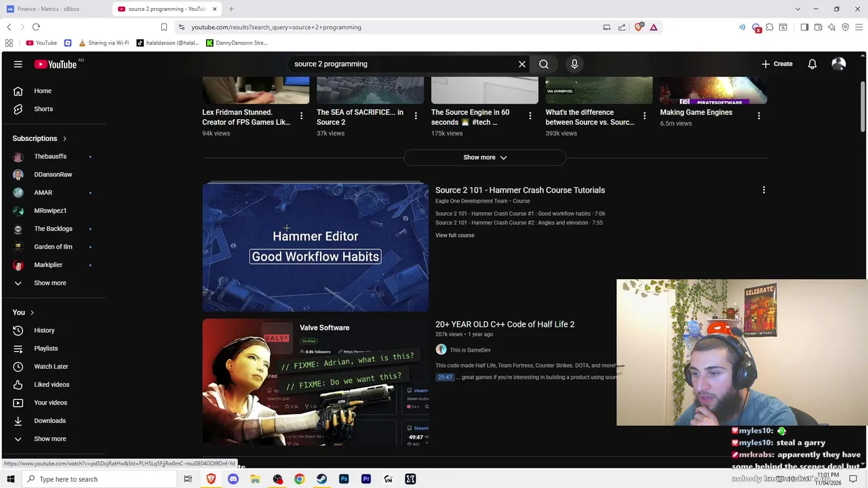Expand shorts shelf with Show more
Screen dimensions: 868x488
coord(485,157)
